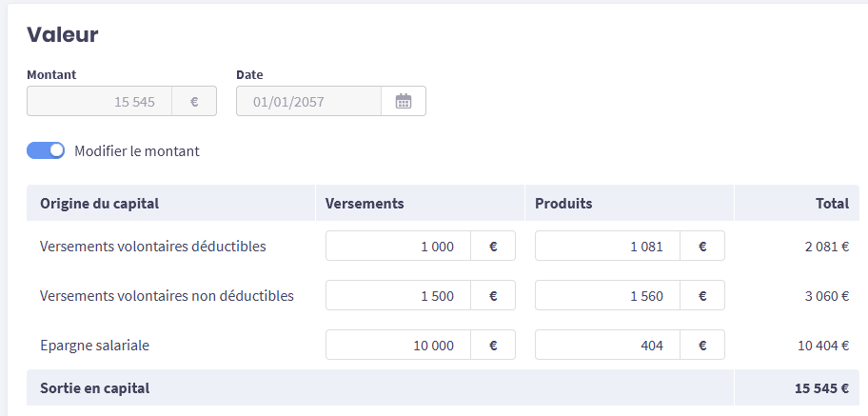Click the Date field showing 01/01/2057
Image resolution: width=868 pixels, height=416 pixels.
coord(308,102)
